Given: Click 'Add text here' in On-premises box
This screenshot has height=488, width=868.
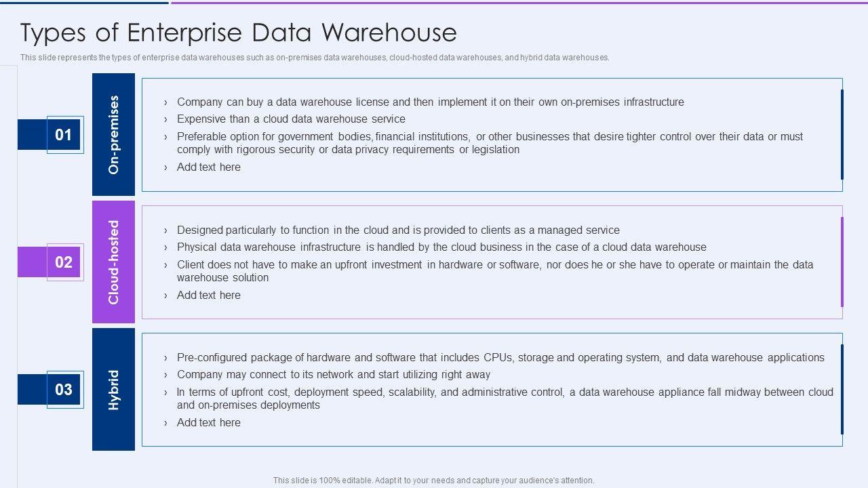Looking at the screenshot, I should click(x=208, y=167).
